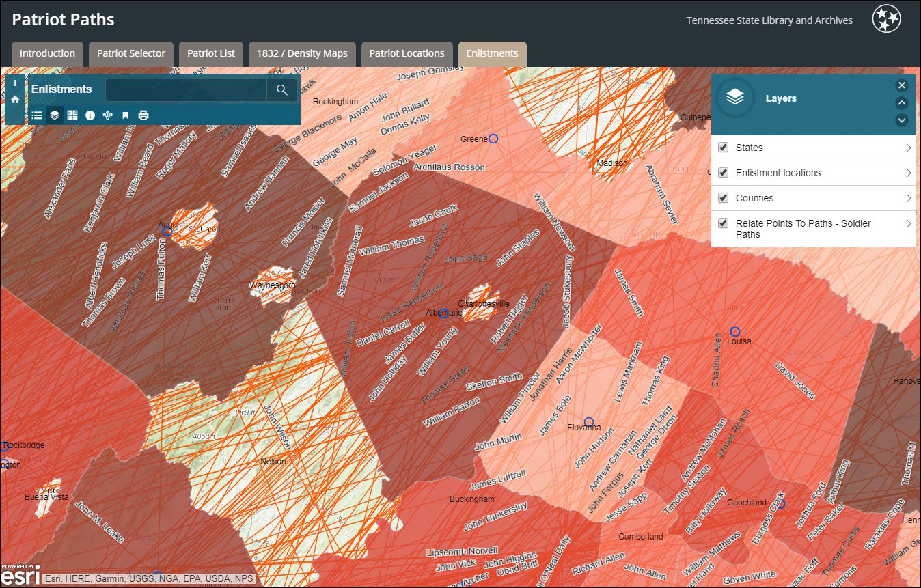The width and height of the screenshot is (921, 588).
Task: Open the Print widget icon
Action: tap(143, 115)
